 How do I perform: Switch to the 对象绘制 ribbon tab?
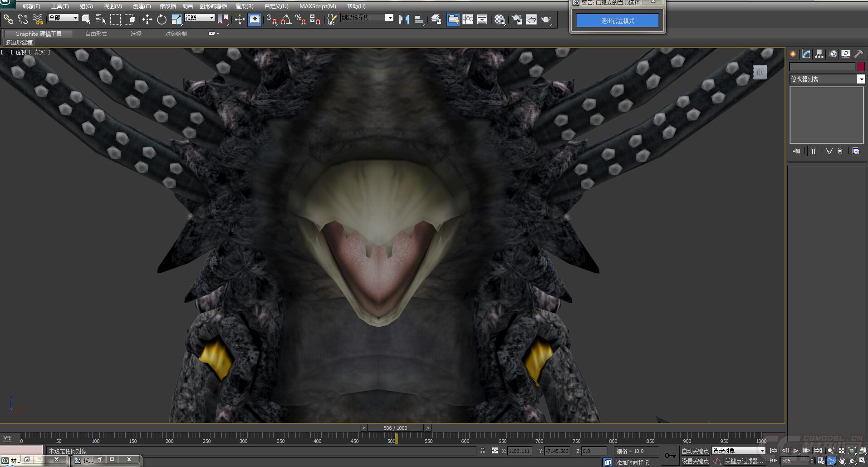[176, 34]
